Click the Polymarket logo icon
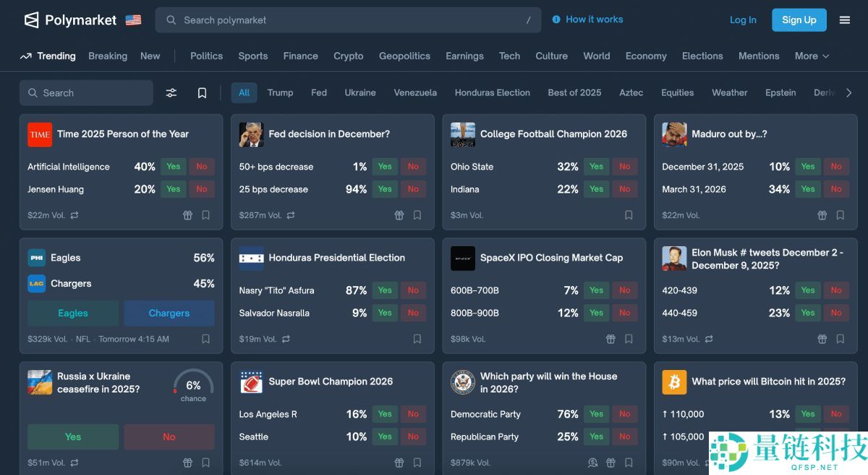Screen dimensions: 868x475 click(x=31, y=20)
